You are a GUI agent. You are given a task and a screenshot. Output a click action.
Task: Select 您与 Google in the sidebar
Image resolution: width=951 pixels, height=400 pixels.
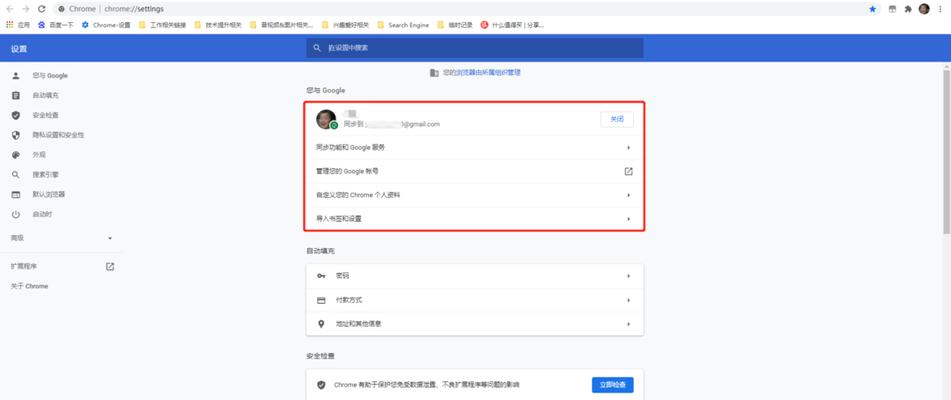click(x=50, y=76)
